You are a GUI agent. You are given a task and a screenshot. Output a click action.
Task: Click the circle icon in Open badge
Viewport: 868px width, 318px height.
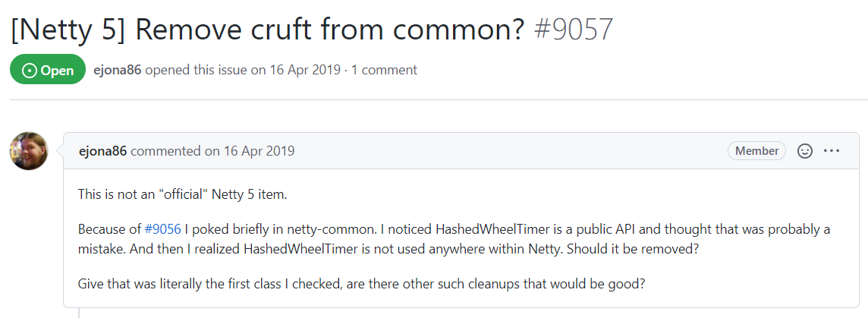click(x=30, y=70)
